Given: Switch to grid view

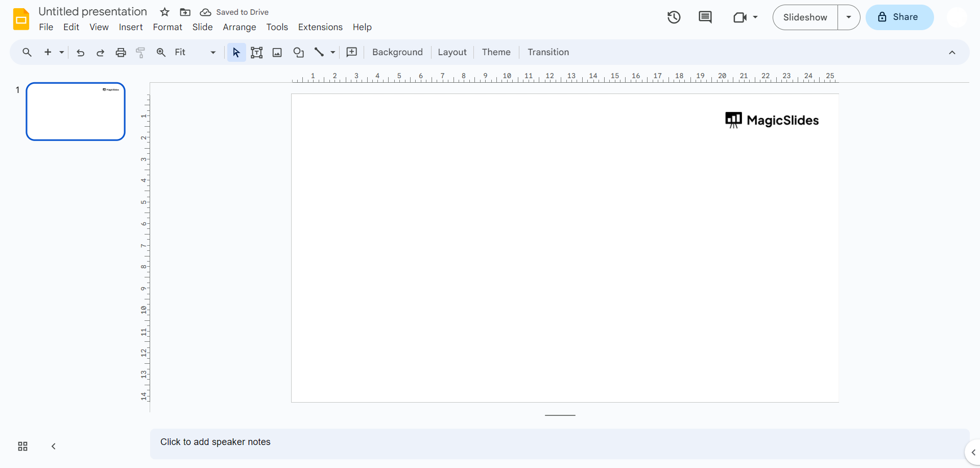Looking at the screenshot, I should pyautogui.click(x=22, y=447).
